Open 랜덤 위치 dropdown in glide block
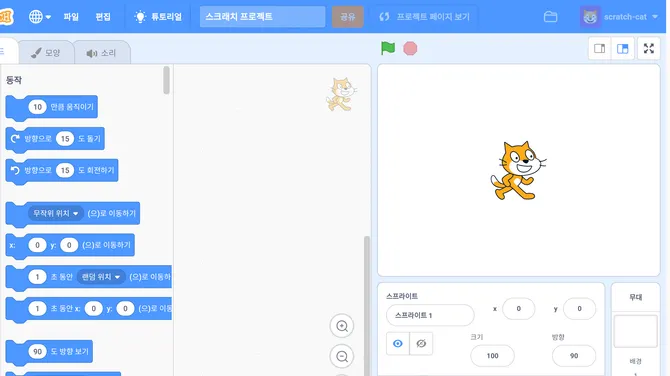Image resolution: width=670 pixels, height=376 pixels. pos(101,277)
